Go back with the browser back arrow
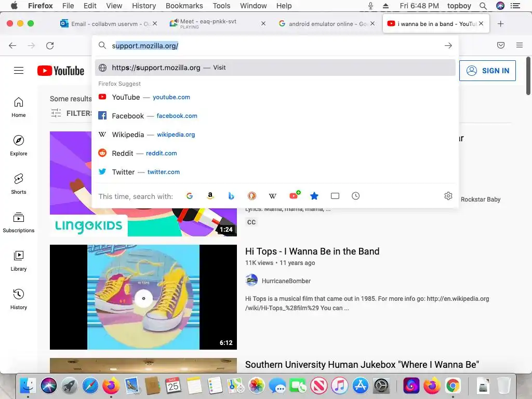This screenshot has width=532, height=399. [x=12, y=46]
